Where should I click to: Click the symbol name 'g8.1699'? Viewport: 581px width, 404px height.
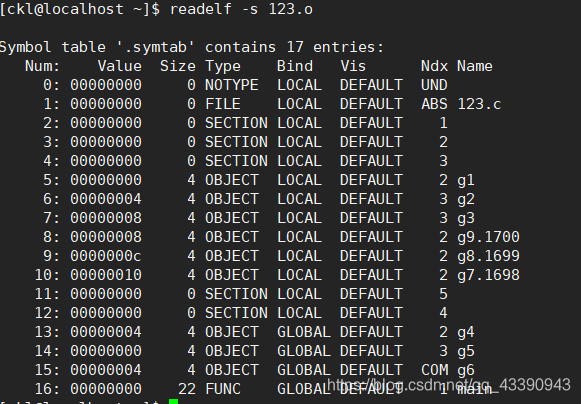click(488, 256)
